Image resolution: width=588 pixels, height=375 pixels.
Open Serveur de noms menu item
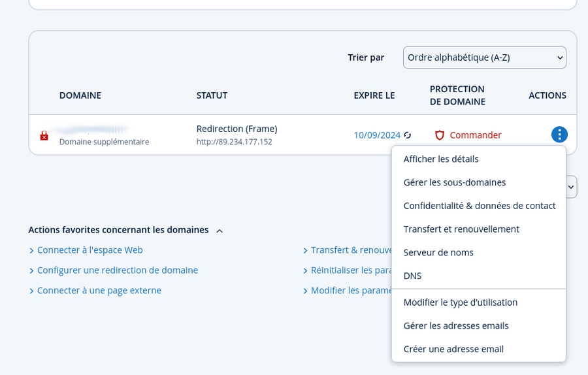(x=438, y=253)
